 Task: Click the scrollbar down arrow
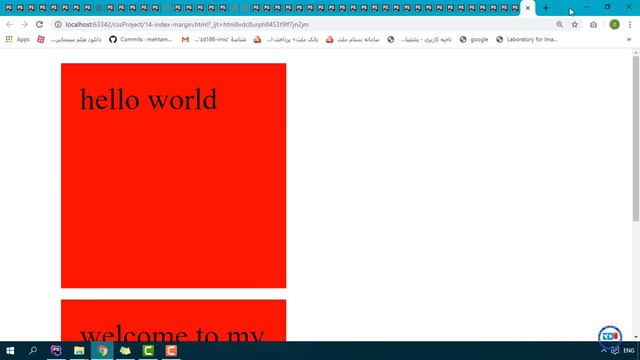pos(636,337)
